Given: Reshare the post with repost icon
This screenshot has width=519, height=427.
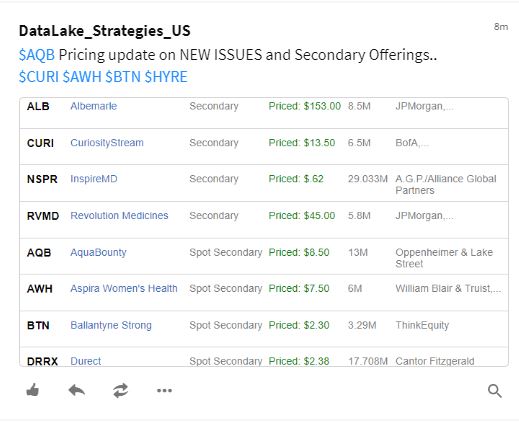Looking at the screenshot, I should pos(120,390).
